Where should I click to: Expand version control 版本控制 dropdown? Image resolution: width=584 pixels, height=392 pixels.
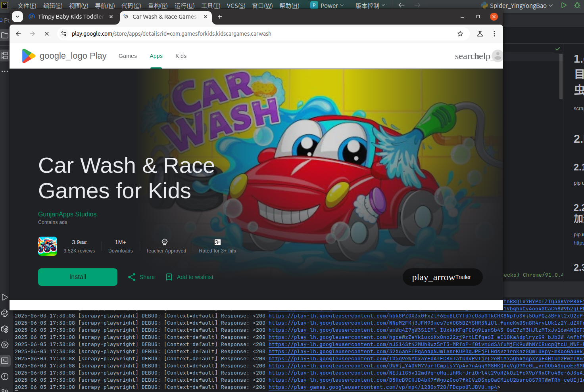pos(370,6)
